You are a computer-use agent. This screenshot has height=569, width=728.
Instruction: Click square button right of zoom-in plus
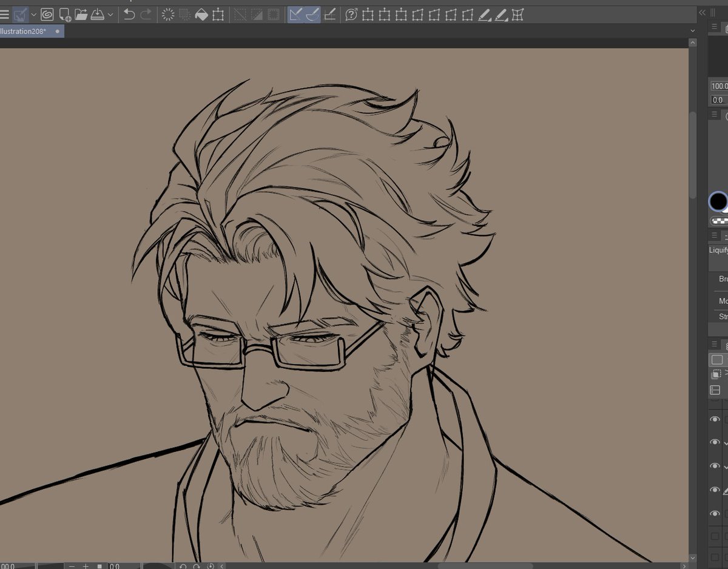pos(99,565)
